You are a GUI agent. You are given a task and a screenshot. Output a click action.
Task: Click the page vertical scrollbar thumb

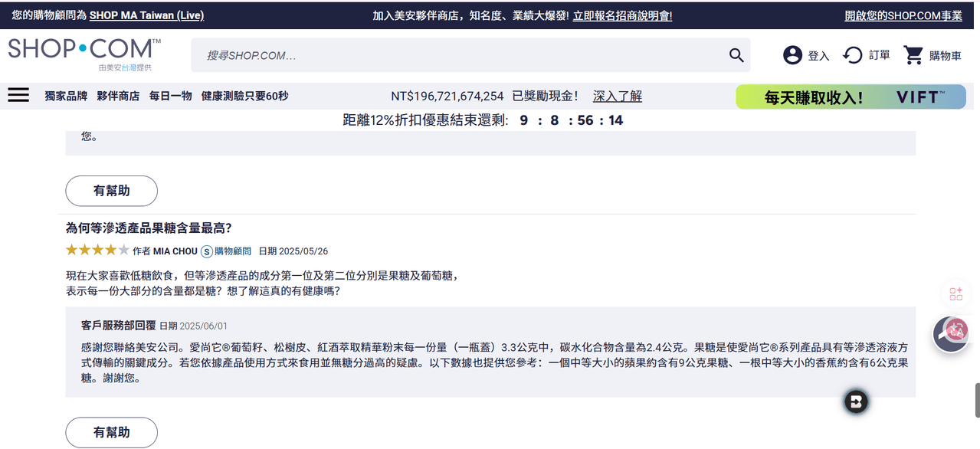[x=977, y=400]
